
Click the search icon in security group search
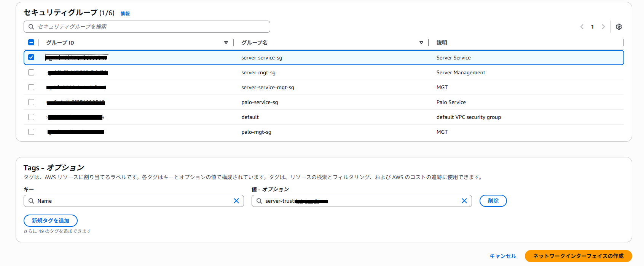pos(31,27)
